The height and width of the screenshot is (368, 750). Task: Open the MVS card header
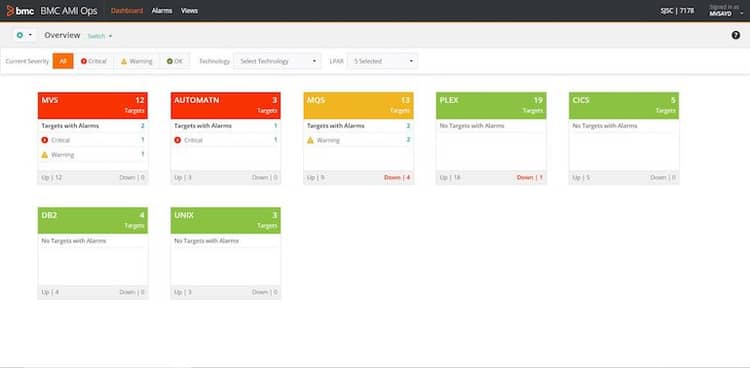click(93, 105)
